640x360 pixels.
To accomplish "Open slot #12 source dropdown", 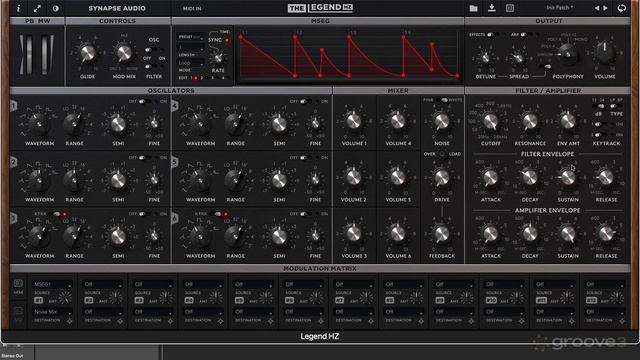I will point(605,284).
